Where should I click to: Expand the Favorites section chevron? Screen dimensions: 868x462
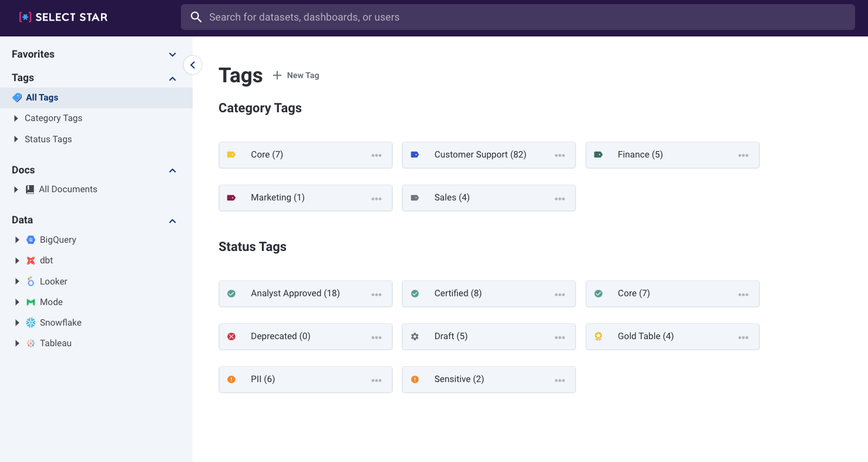(173, 55)
